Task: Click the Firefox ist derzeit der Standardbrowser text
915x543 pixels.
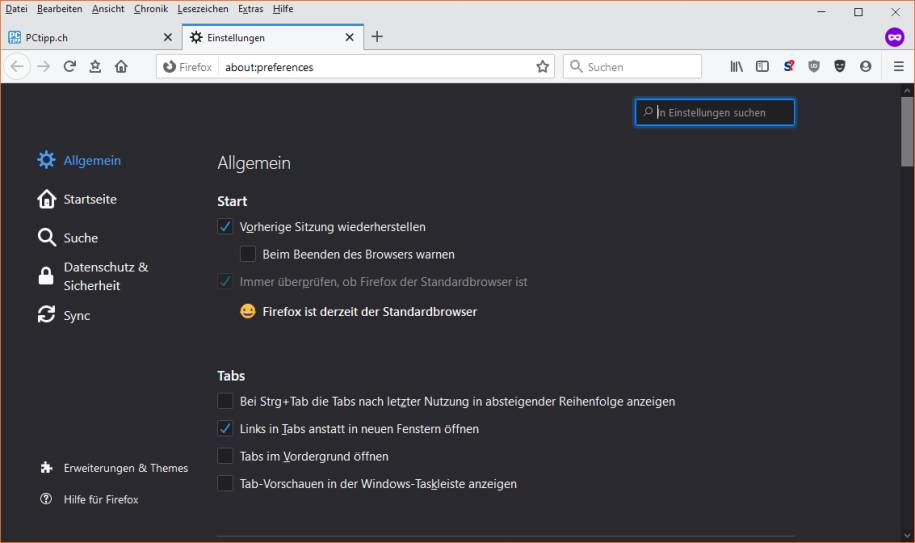Action: pos(369,311)
